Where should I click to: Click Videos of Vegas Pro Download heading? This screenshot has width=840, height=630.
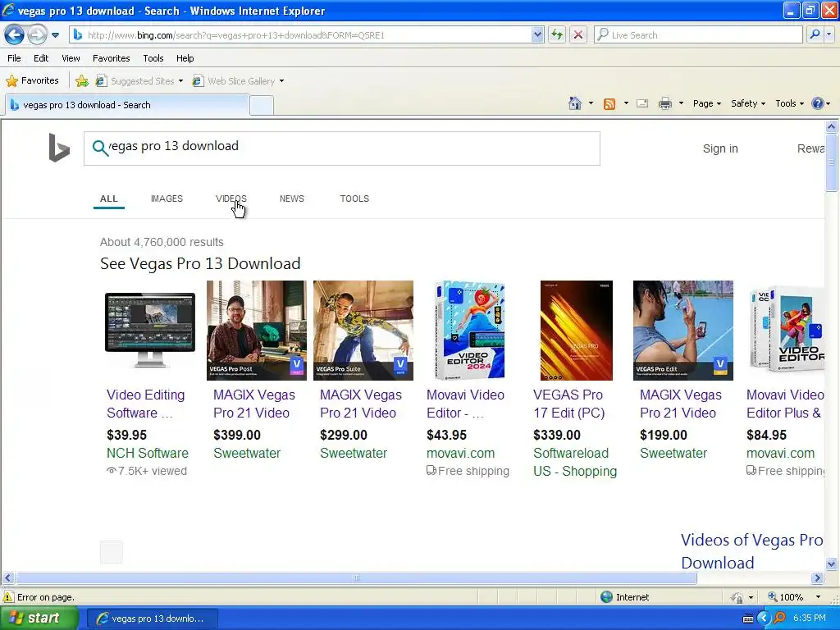point(751,551)
